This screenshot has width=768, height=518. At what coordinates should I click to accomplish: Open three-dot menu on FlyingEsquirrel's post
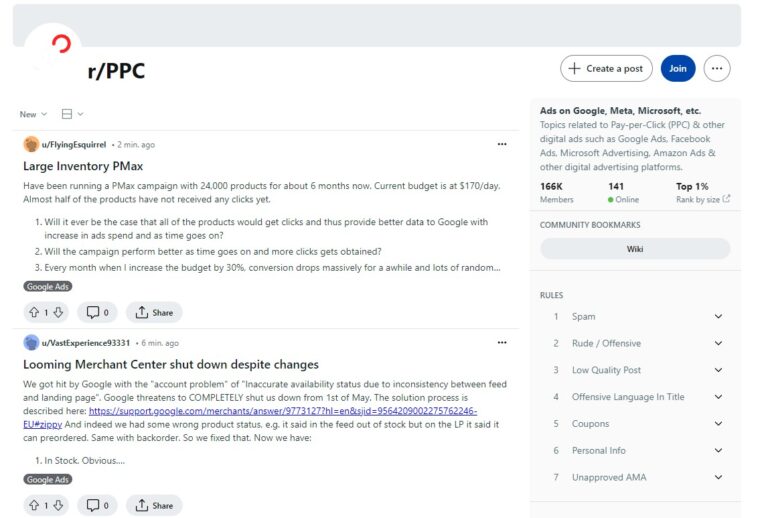[x=502, y=144]
